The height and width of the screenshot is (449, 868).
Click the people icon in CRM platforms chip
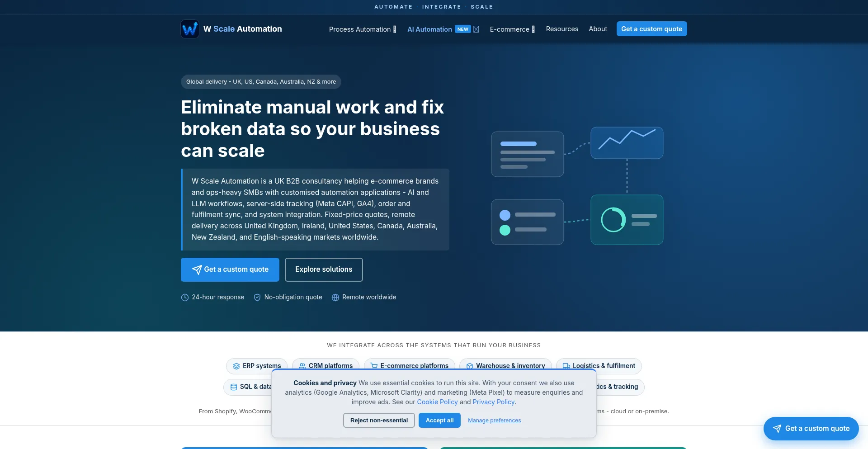pyautogui.click(x=302, y=366)
